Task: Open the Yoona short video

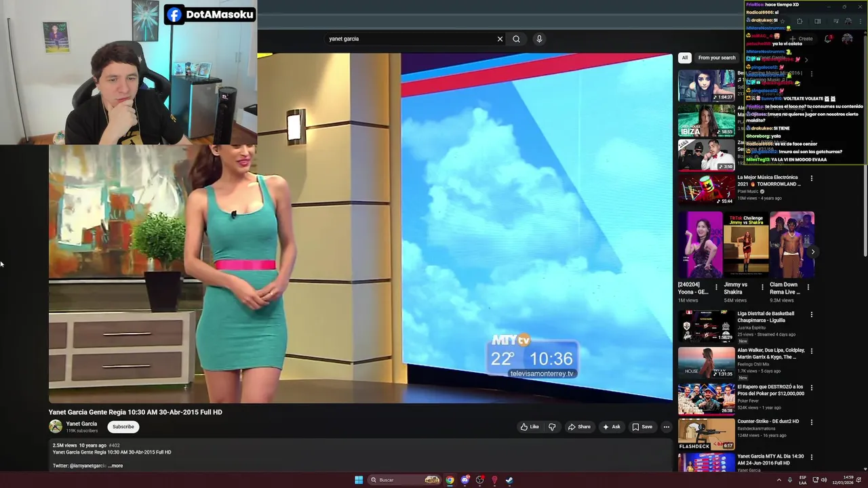Action: tap(700, 245)
